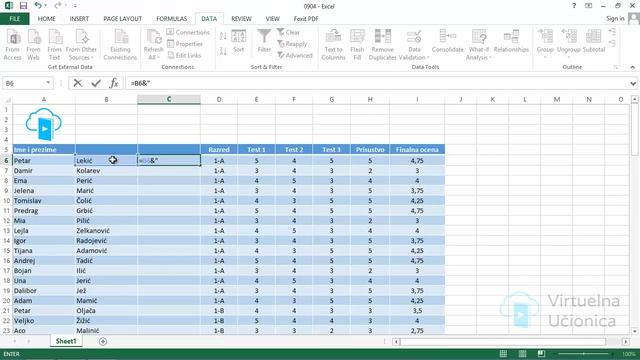Image resolution: width=640 pixels, height=360 pixels.
Task: Reapply the filter
Action: point(292,44)
